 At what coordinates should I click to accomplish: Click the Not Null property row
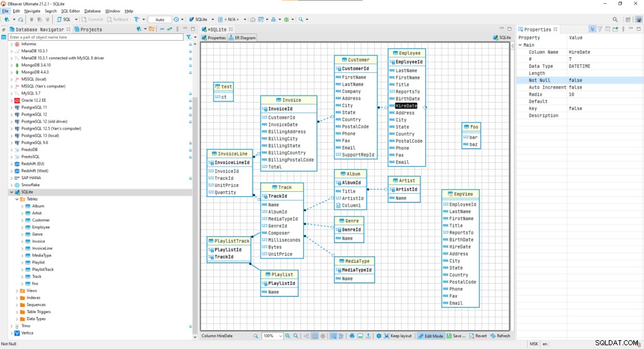tap(579, 80)
